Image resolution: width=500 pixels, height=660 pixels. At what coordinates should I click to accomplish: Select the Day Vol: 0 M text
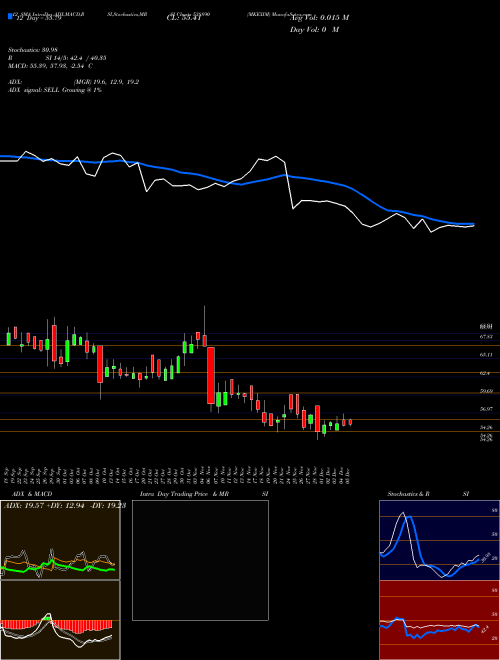314,30
